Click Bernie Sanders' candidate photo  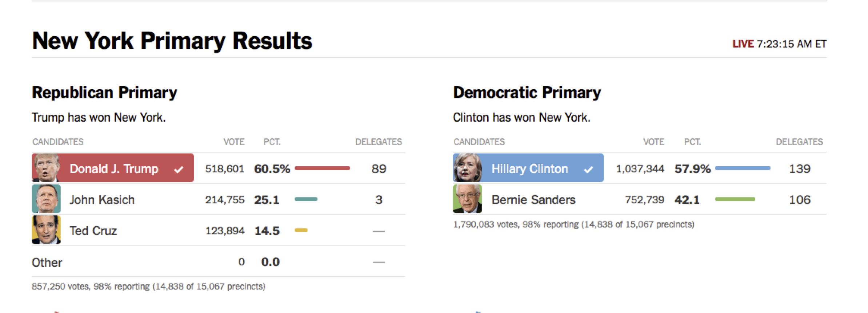(x=467, y=199)
